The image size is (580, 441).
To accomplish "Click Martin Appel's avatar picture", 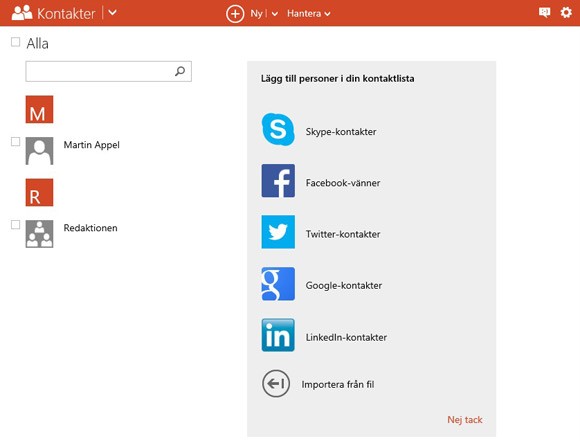I will [39, 151].
